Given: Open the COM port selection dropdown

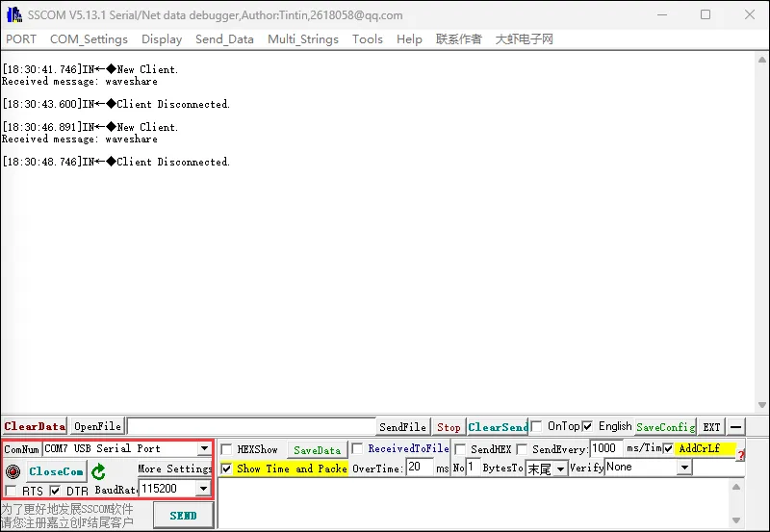Looking at the screenshot, I should [203, 448].
